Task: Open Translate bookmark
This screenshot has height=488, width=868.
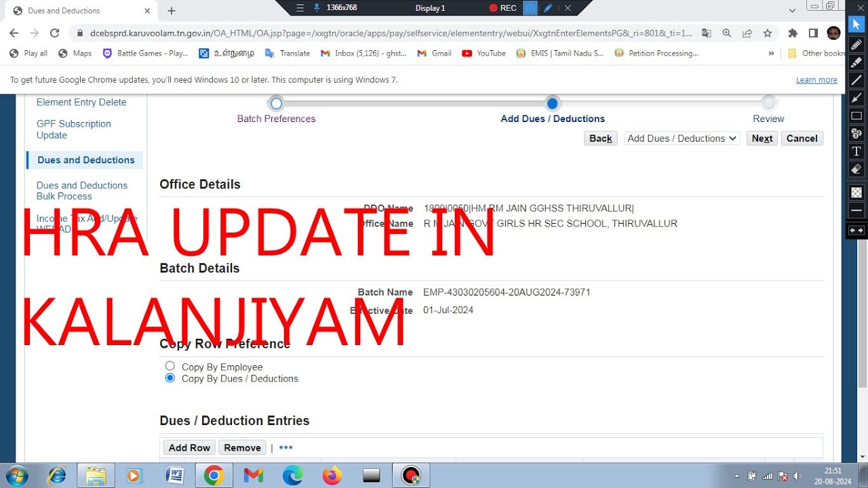Action: coord(287,53)
